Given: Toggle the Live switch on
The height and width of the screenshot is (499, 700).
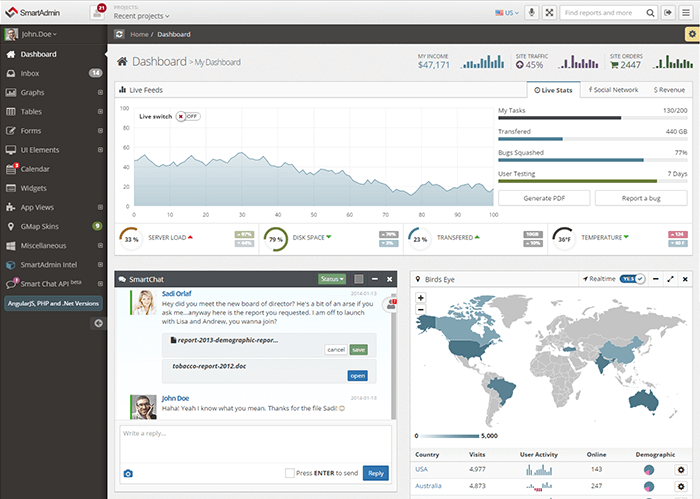Looking at the screenshot, I should coord(188,116).
